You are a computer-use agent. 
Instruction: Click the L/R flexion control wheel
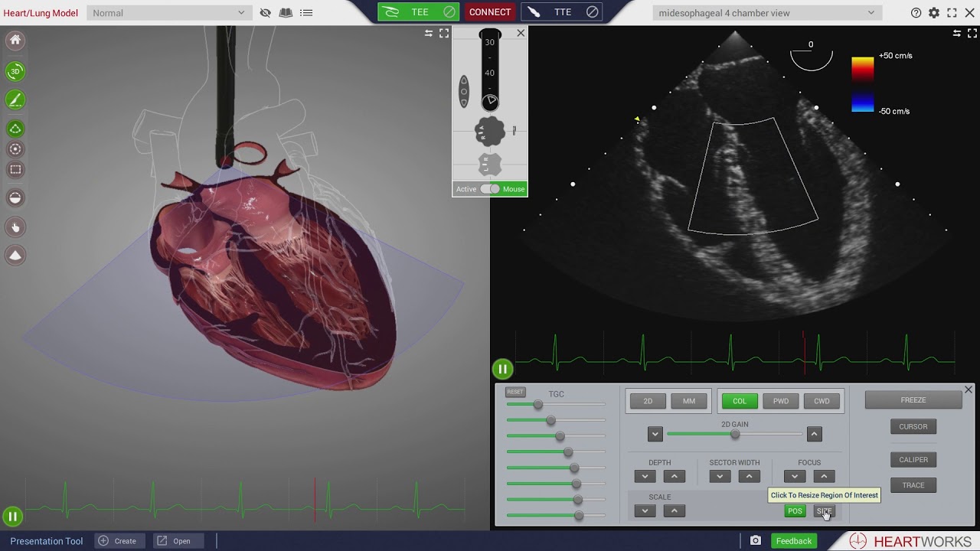pyautogui.click(x=490, y=165)
